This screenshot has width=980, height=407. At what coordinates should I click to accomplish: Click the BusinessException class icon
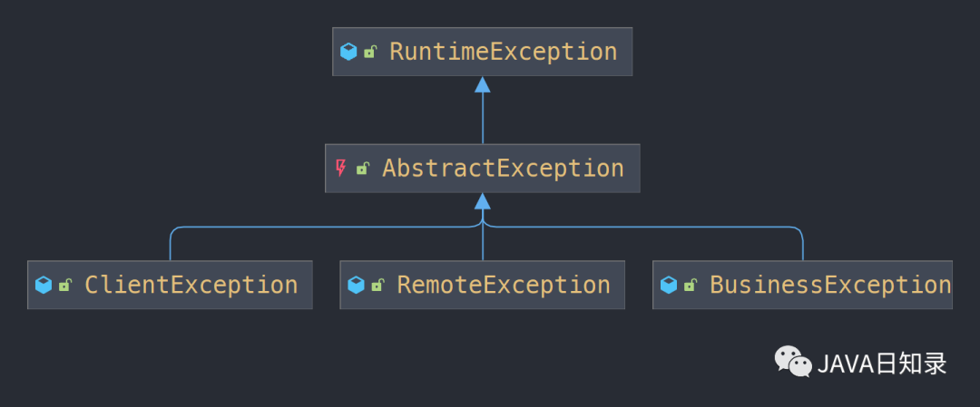669,286
